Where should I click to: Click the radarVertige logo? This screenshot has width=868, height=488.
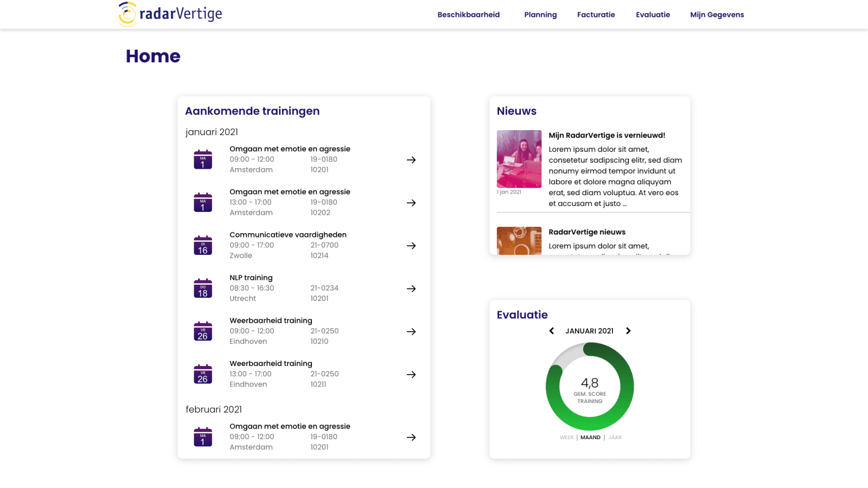click(x=170, y=14)
